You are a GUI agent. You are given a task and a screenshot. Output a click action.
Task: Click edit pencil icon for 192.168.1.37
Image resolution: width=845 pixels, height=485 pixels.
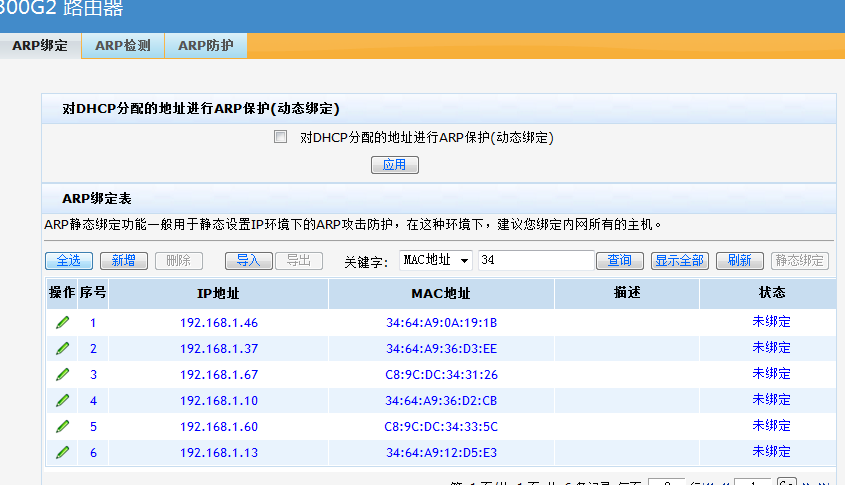point(62,348)
